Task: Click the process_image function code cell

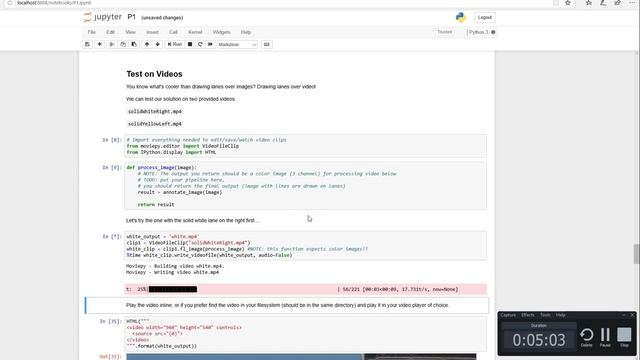Action: click(305, 186)
